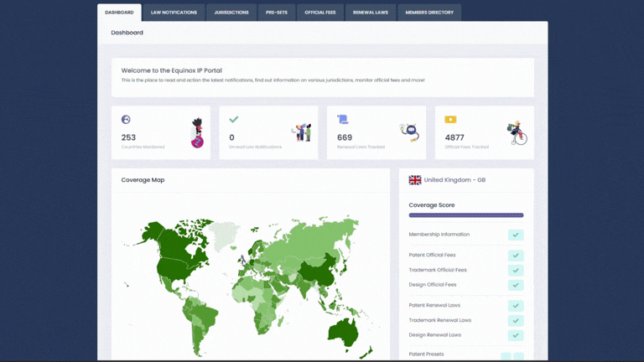Click the rocket-rider illustration on Countries card
The height and width of the screenshot is (362, 644).
(198, 133)
